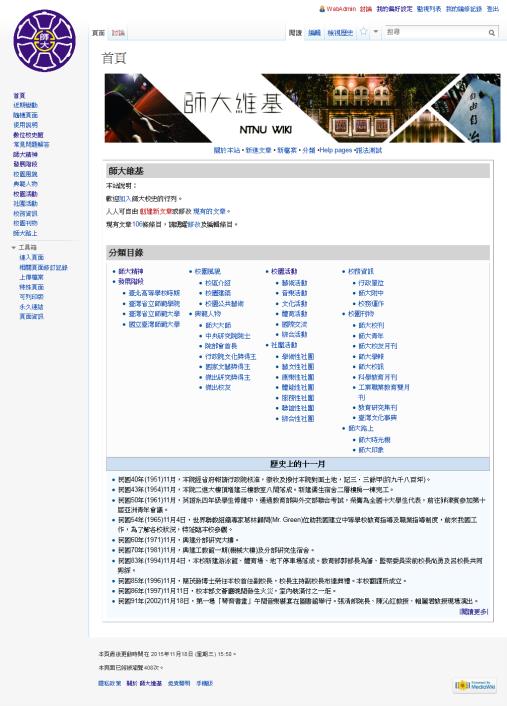
Task: Collapse the 工具箱 sidebar section
Action: (14, 248)
